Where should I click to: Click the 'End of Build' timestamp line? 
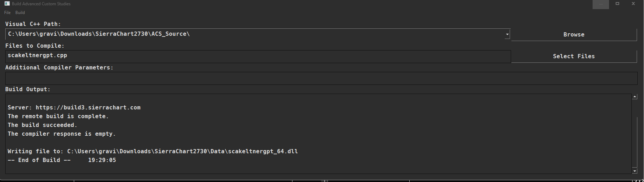[x=62, y=160]
